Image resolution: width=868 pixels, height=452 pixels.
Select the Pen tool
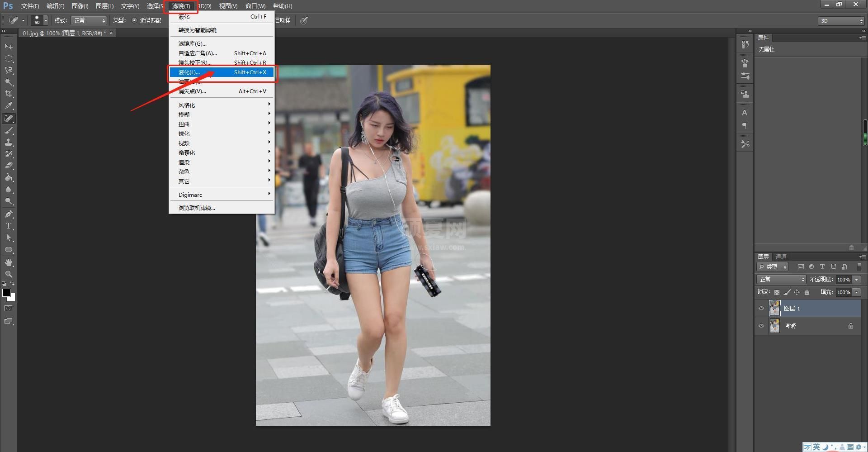pos(9,214)
